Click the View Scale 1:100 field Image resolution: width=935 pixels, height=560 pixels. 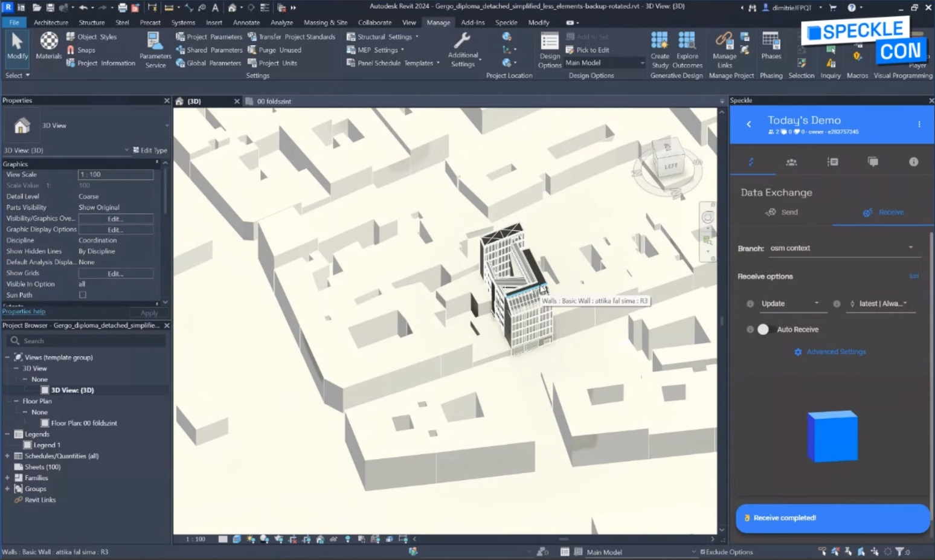[115, 175]
